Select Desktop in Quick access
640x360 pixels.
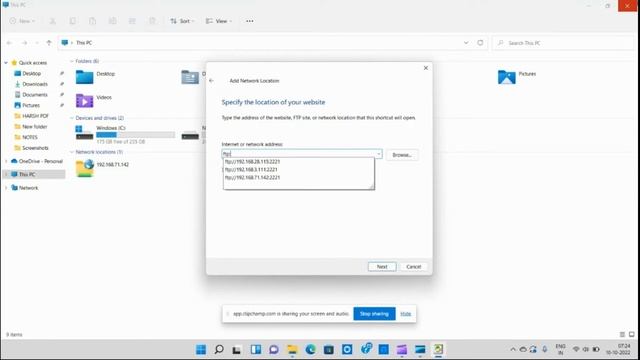pyautogui.click(x=31, y=73)
